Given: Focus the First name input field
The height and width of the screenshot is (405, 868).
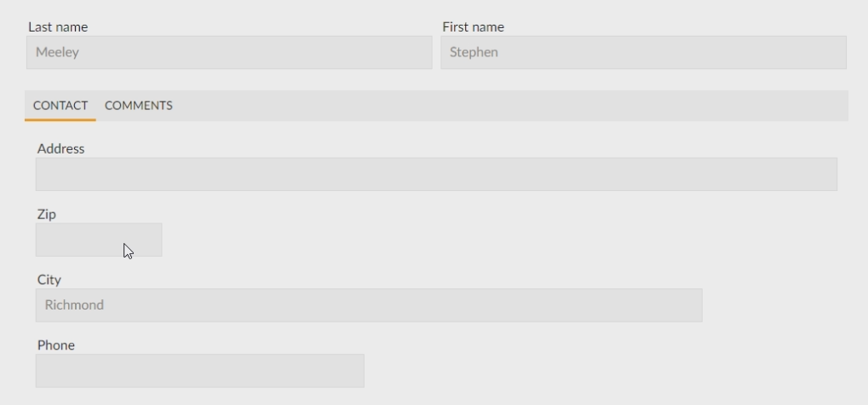Looking at the screenshot, I should click(x=643, y=52).
